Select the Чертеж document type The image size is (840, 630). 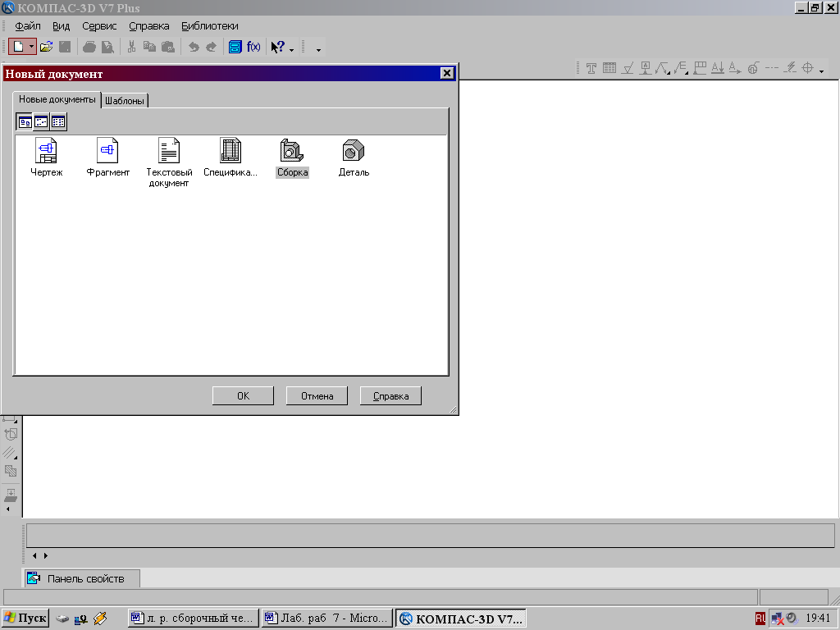tap(47, 157)
